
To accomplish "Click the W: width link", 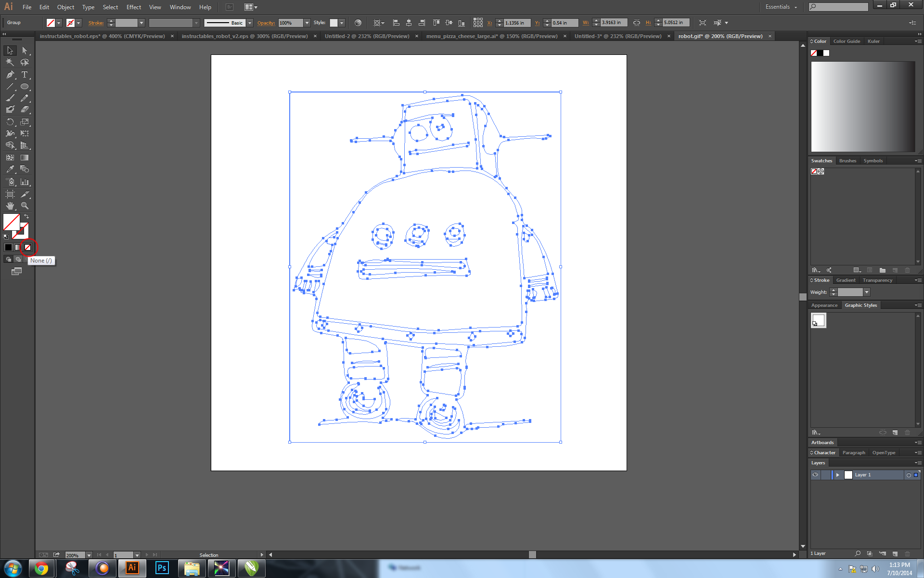I will [586, 23].
